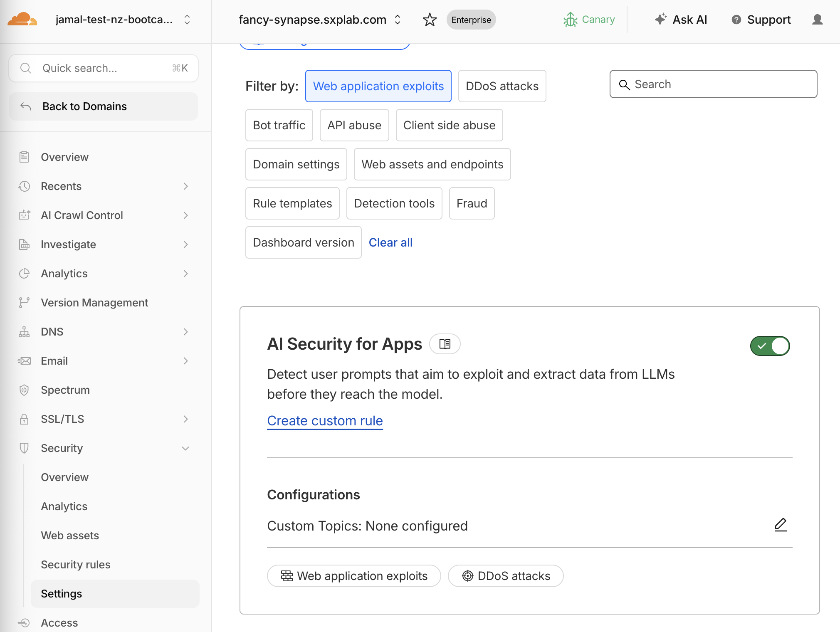Open Support help menu

coord(761,20)
